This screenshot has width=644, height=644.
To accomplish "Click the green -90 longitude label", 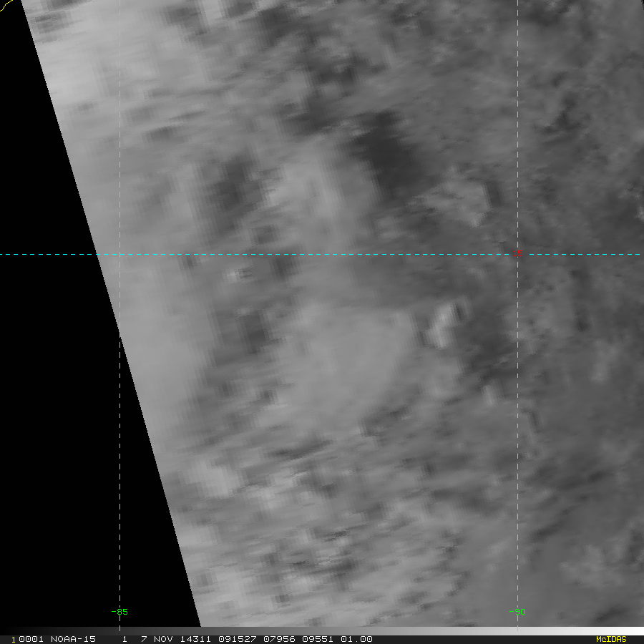I will [517, 612].
